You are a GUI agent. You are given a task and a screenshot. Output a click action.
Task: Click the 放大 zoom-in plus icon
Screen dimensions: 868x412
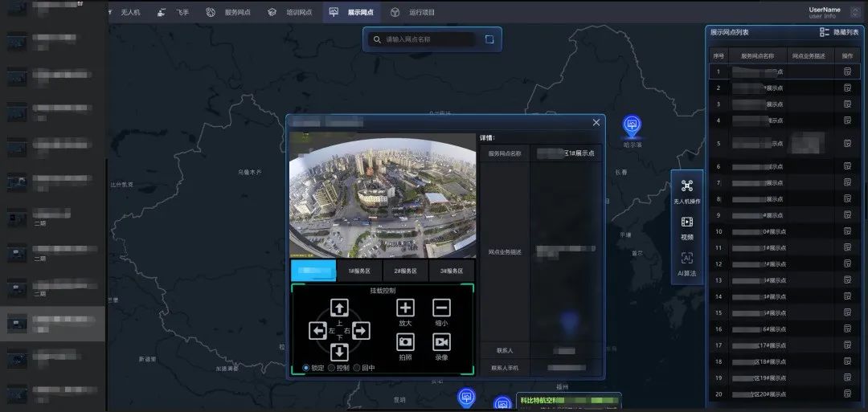click(406, 308)
